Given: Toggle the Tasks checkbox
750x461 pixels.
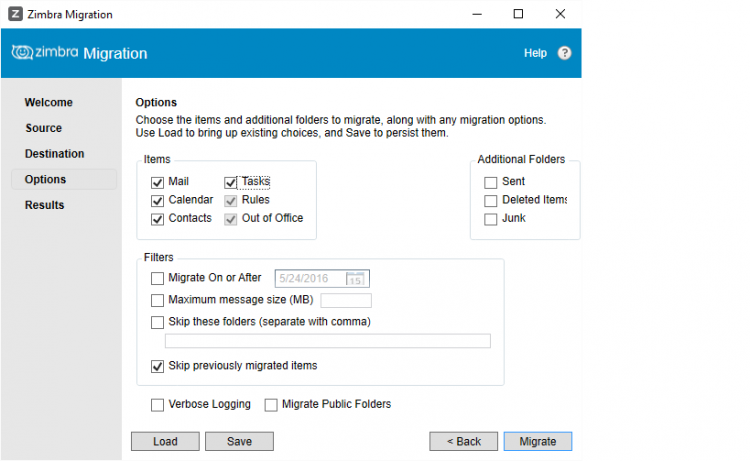Looking at the screenshot, I should coord(231,183).
